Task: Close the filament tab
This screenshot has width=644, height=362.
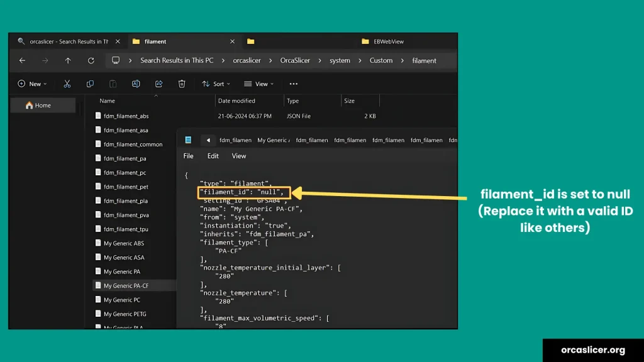Action: [232, 41]
